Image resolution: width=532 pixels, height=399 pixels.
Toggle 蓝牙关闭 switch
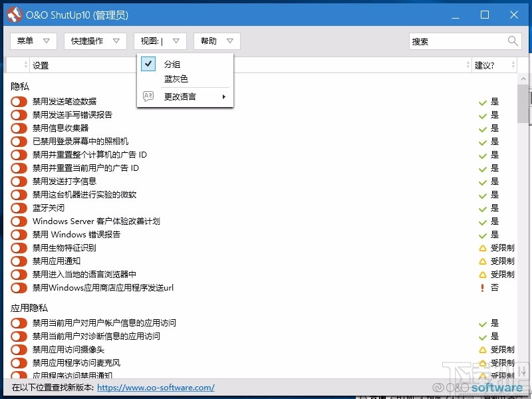click(19, 208)
